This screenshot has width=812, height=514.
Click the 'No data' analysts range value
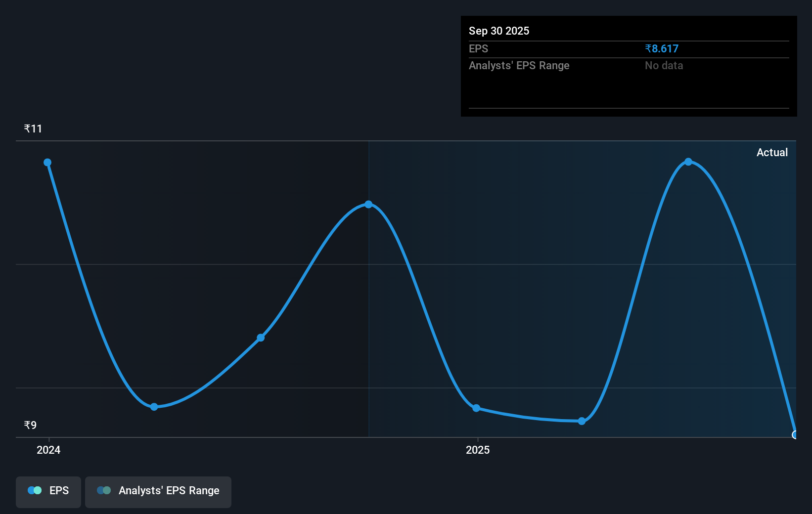click(x=664, y=66)
